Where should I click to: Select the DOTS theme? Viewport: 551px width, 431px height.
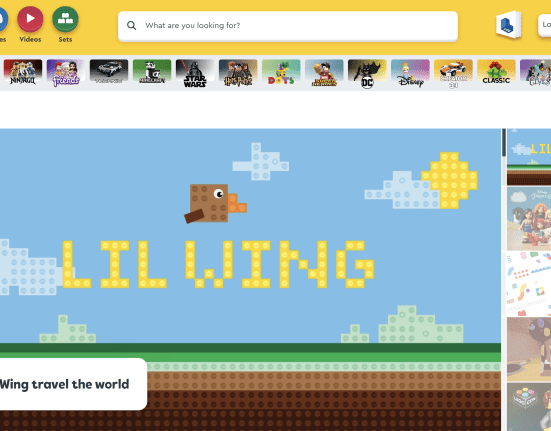281,73
